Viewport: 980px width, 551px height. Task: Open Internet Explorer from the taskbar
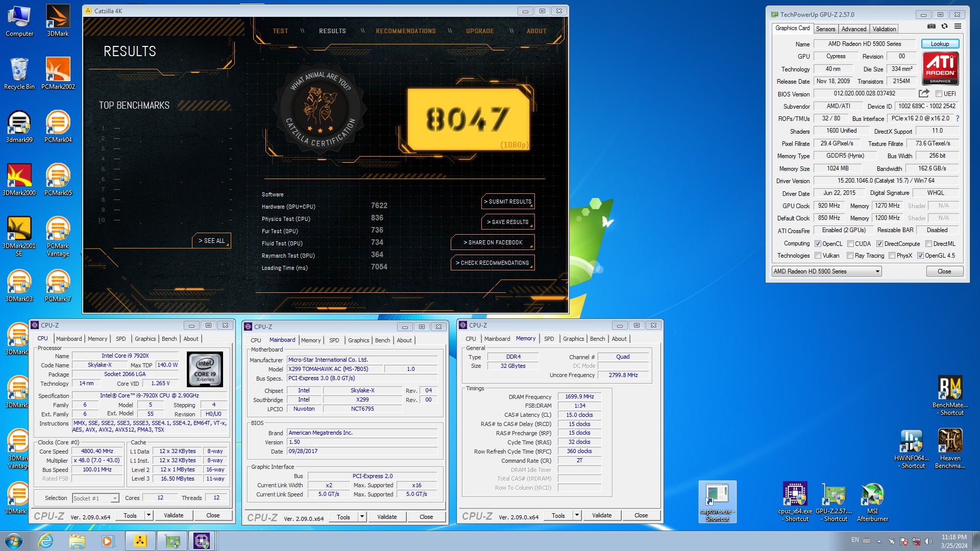pos(46,541)
